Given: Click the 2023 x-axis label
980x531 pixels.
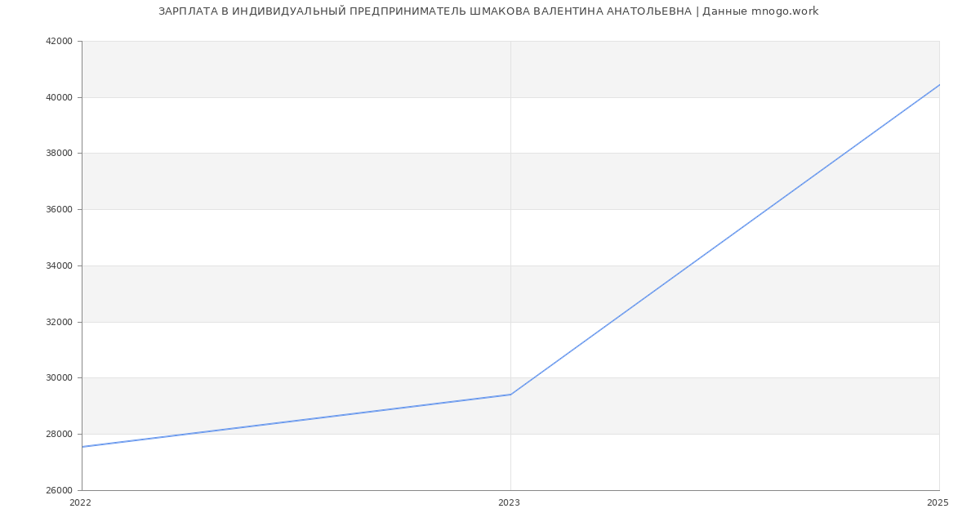Looking at the screenshot, I should click(509, 503).
